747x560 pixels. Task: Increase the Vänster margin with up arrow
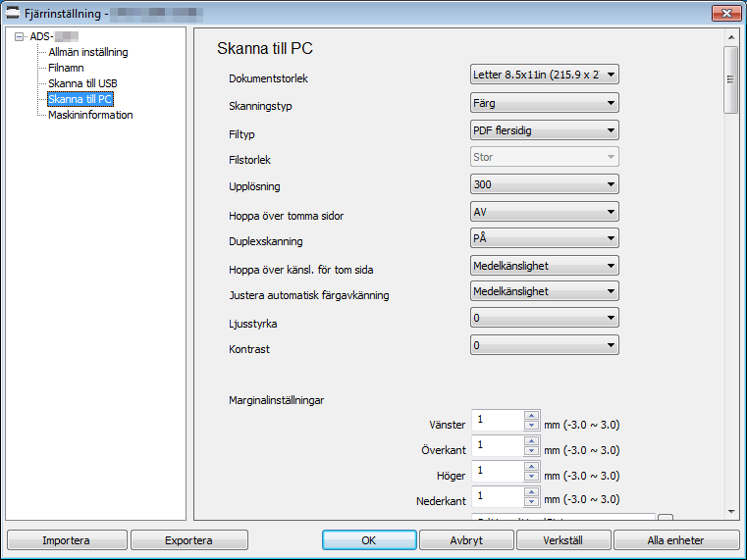531,416
